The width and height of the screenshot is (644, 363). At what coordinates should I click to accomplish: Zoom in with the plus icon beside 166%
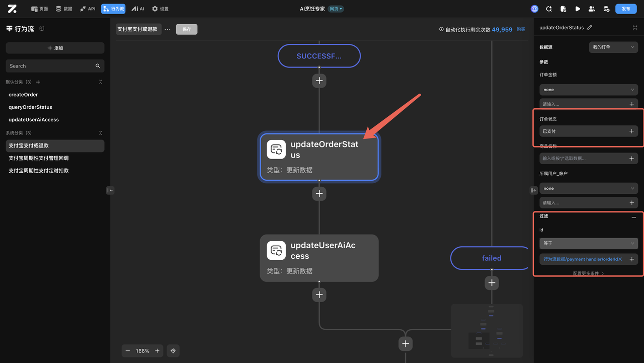pyautogui.click(x=157, y=351)
